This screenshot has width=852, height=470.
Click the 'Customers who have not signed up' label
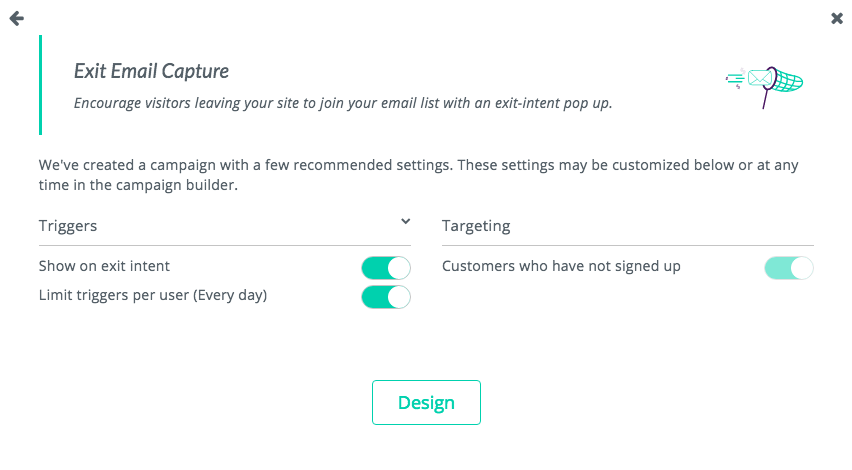[561, 266]
